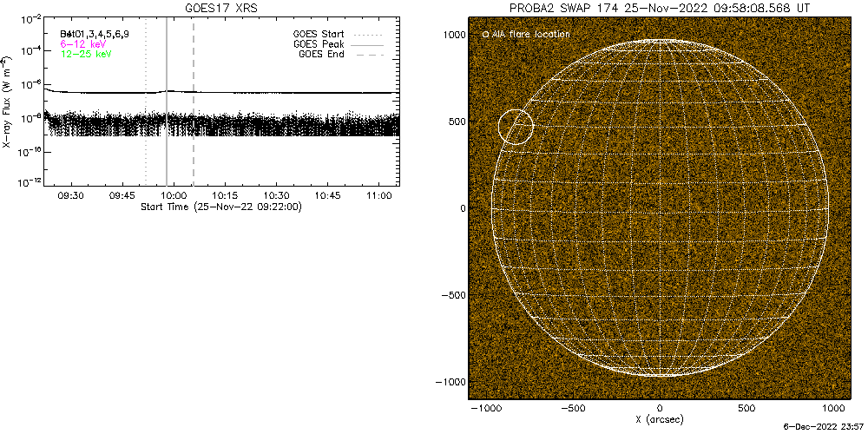This screenshot has height=434, width=868.
Task: Click the 10^-2 flux axis tick label
Action: [30, 18]
